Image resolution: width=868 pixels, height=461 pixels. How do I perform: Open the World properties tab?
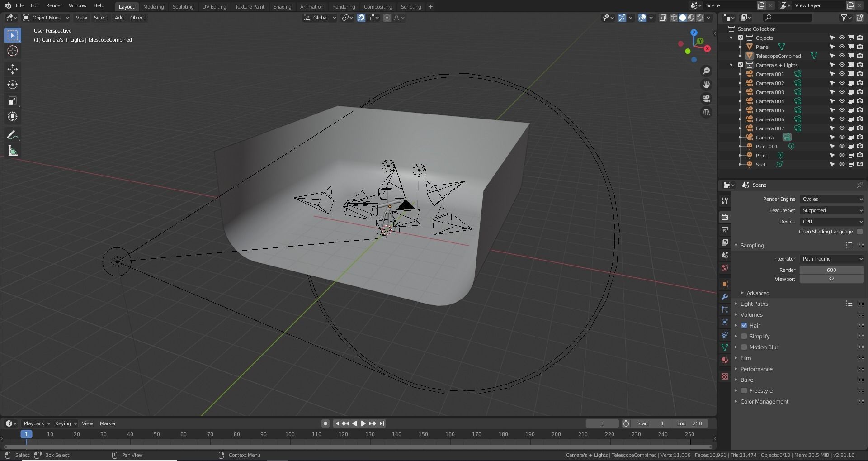(725, 268)
